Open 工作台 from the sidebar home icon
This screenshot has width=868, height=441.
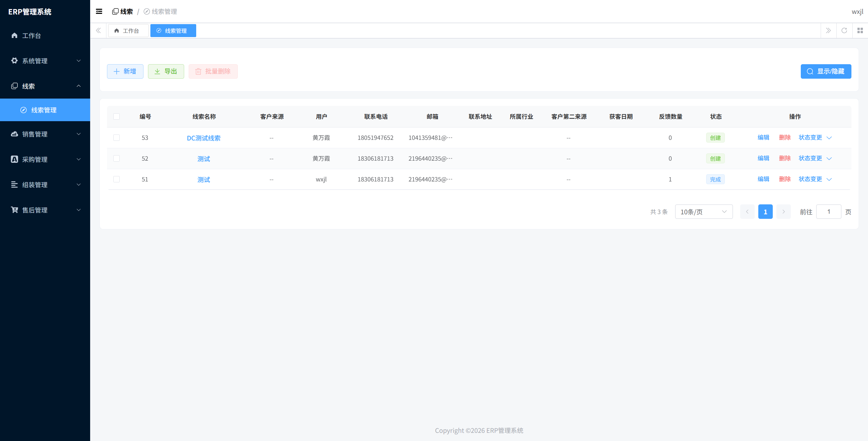point(14,35)
